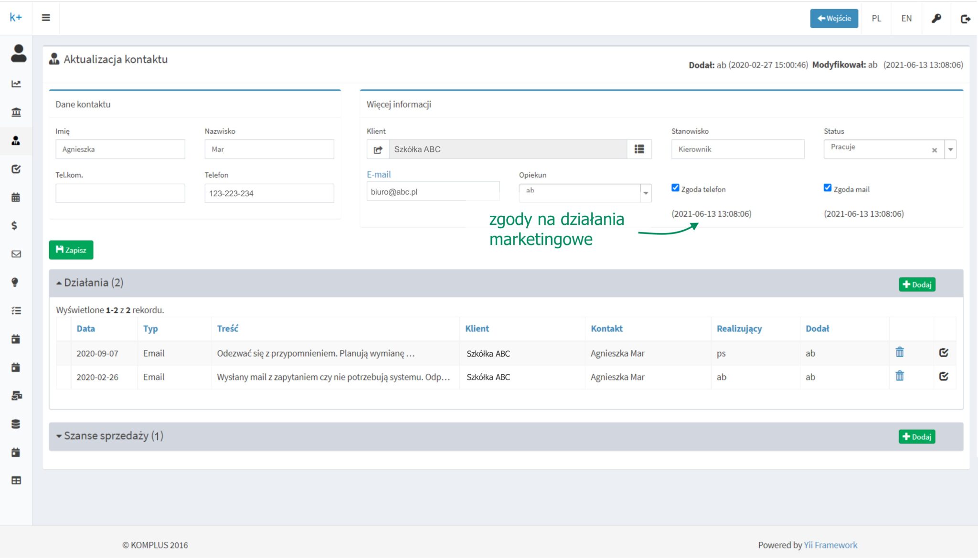Viewport: 978px width, 560px height.
Task: Save contact with Zapisz button
Action: [x=71, y=250]
